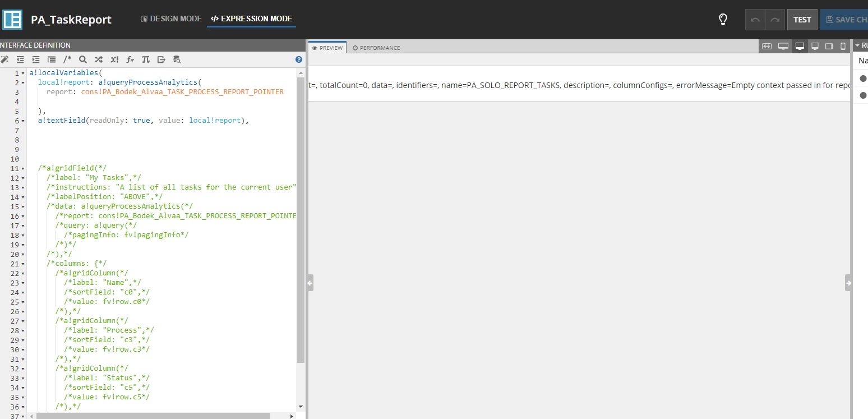The width and height of the screenshot is (868, 419).
Task: Select the highlighted desktop preview size
Action: 800,47
